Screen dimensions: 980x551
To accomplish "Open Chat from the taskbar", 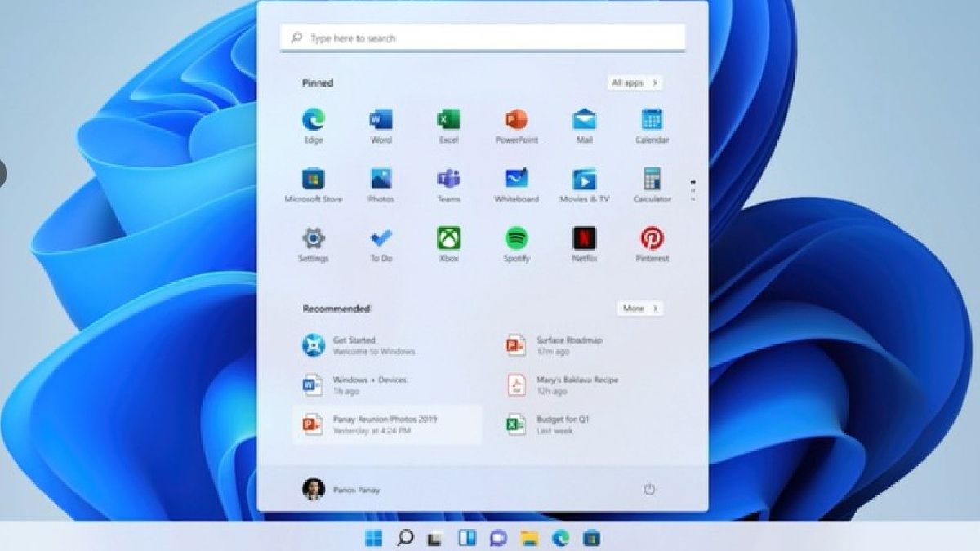I will click(x=498, y=537).
